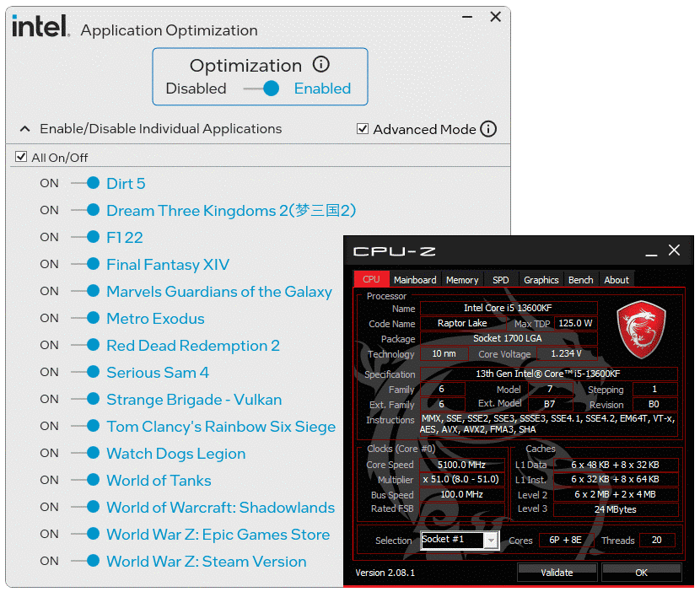Toggle the World of Tanks switch
Screen dimensions: 700x592
click(86, 480)
